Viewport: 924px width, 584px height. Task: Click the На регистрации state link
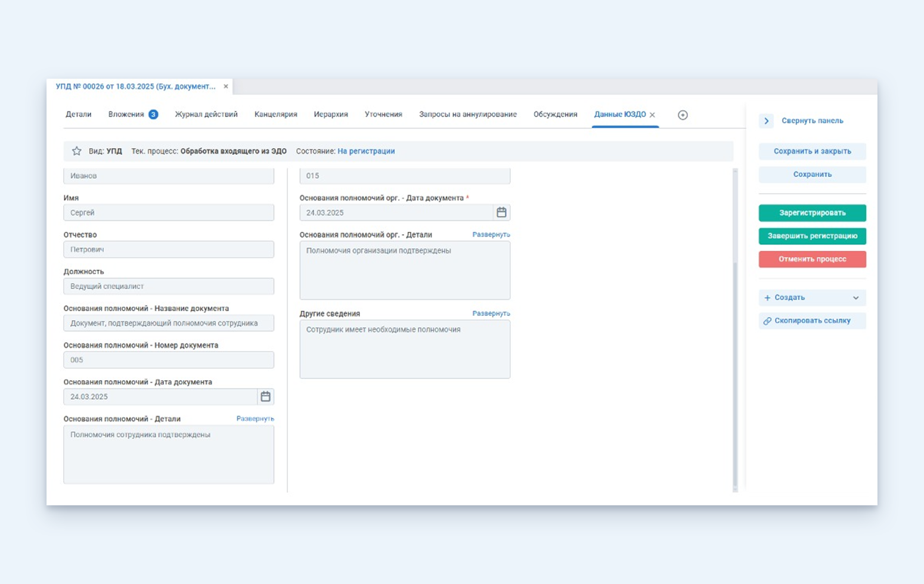click(366, 151)
